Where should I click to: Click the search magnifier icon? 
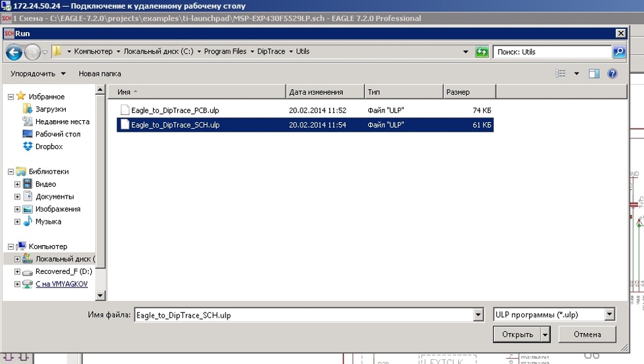point(619,52)
